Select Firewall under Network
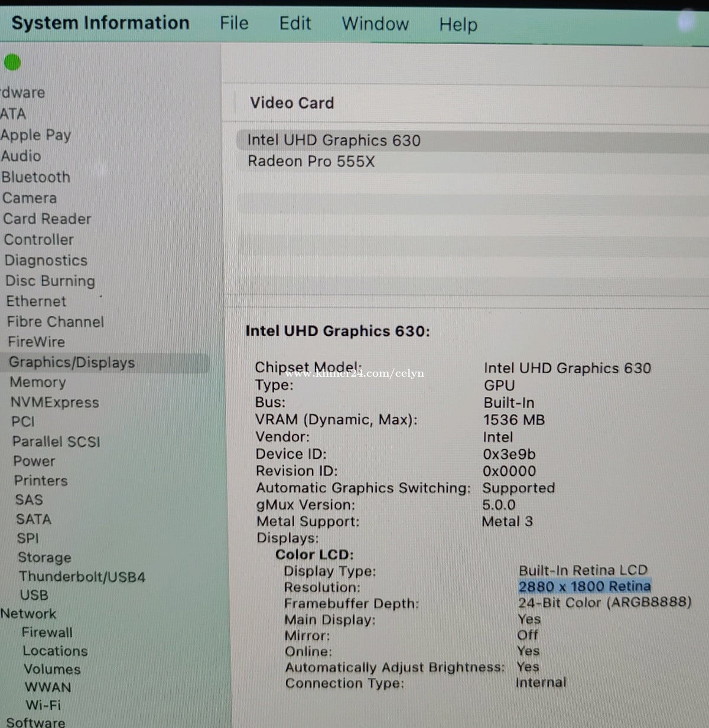This screenshot has height=728, width=709. pos(47,632)
